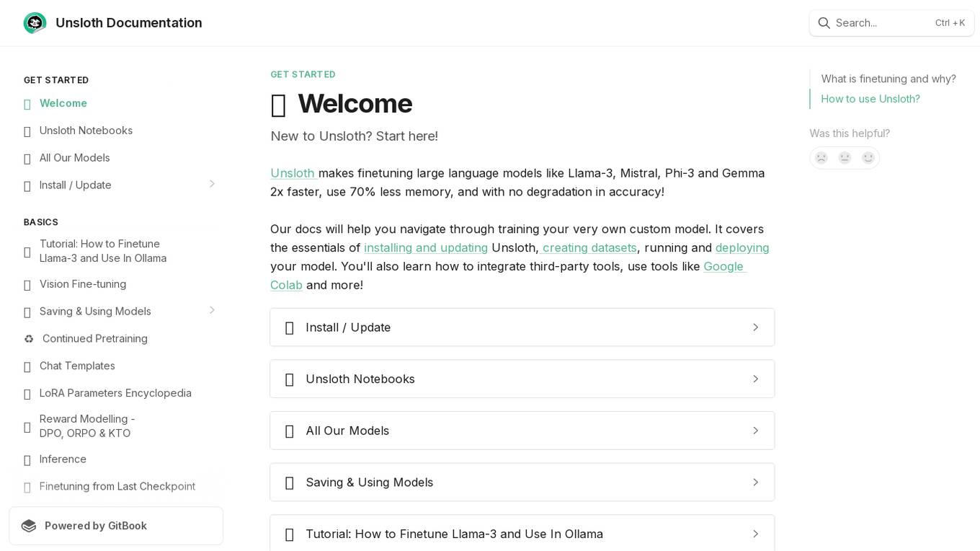The height and width of the screenshot is (551, 980).
Task: Click icon beside Vision Fine-tuning sidebar item
Action: pyautogui.click(x=27, y=285)
